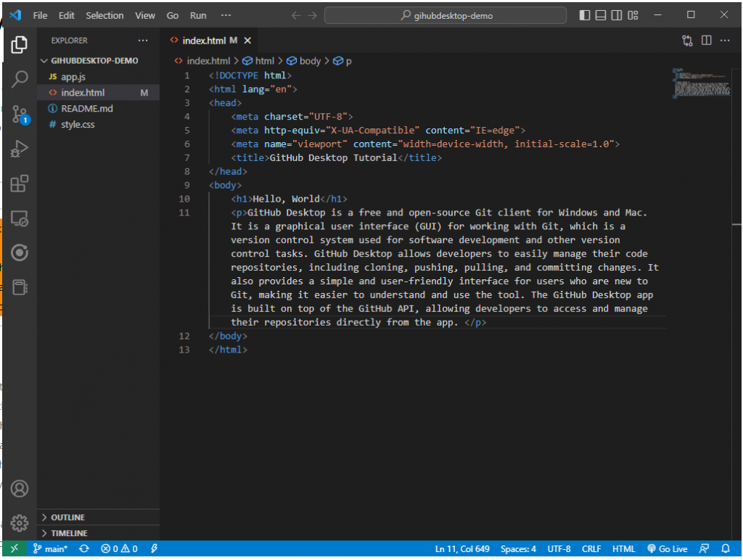Change indentation via Spaces: 4
The image size is (743, 560).
518,548
